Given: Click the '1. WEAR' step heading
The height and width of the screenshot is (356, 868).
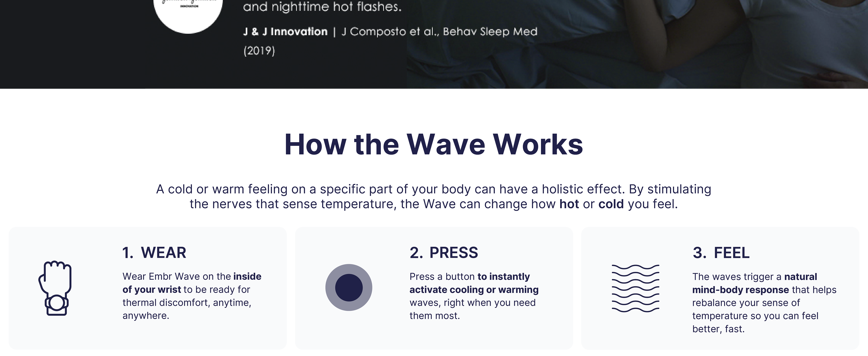Looking at the screenshot, I should (x=154, y=252).
